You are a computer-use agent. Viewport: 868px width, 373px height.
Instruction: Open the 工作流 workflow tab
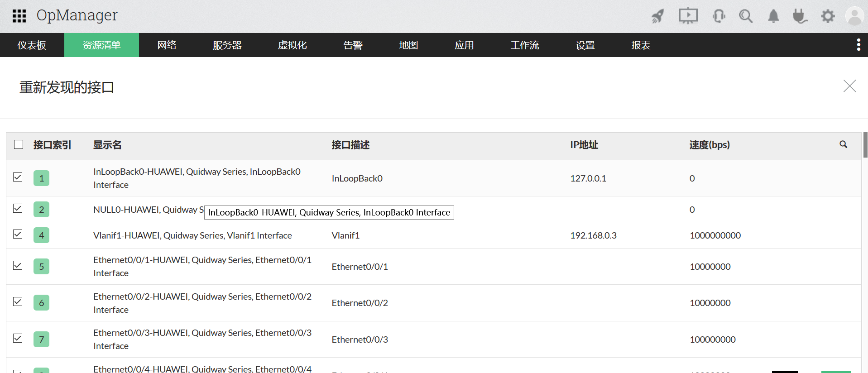(x=525, y=45)
